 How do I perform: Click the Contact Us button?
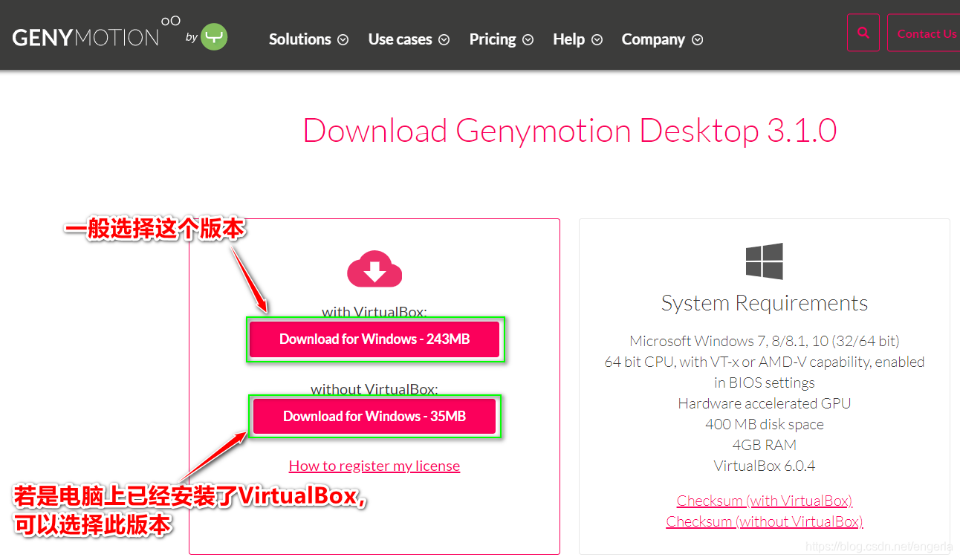pyautogui.click(x=924, y=33)
